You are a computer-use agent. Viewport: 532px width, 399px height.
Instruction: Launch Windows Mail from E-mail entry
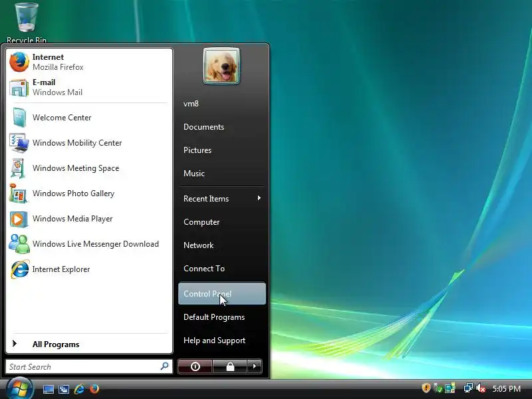pos(89,87)
